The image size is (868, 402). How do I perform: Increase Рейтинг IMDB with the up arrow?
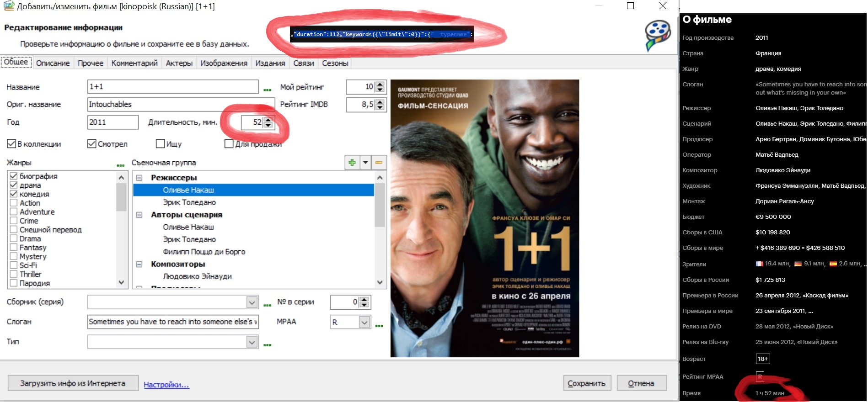click(x=380, y=102)
